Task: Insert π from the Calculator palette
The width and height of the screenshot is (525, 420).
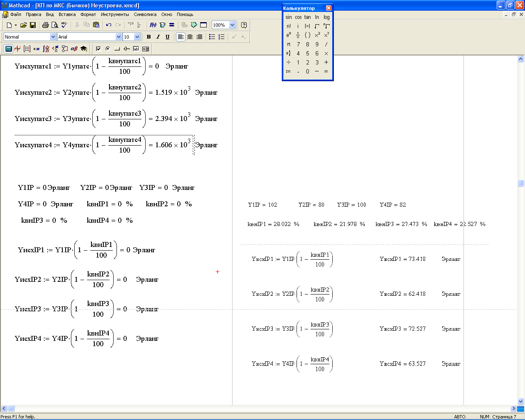Action: pyautogui.click(x=289, y=44)
